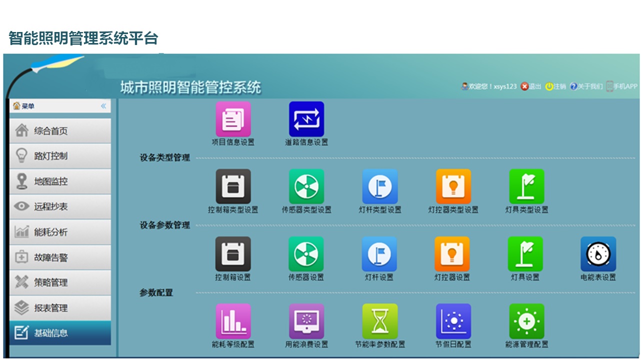Viewport: 644px width, 360px height.
Task: Open the 灯杆类型设置 icon
Action: pyautogui.click(x=380, y=187)
